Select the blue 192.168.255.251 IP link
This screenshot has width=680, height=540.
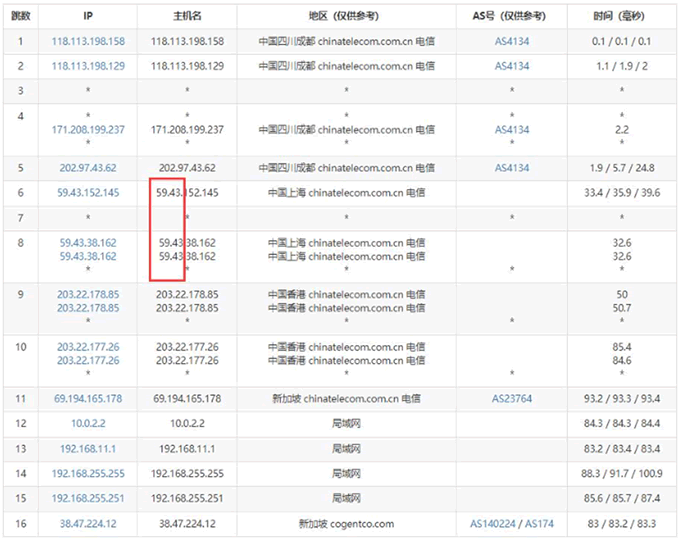tap(88, 499)
